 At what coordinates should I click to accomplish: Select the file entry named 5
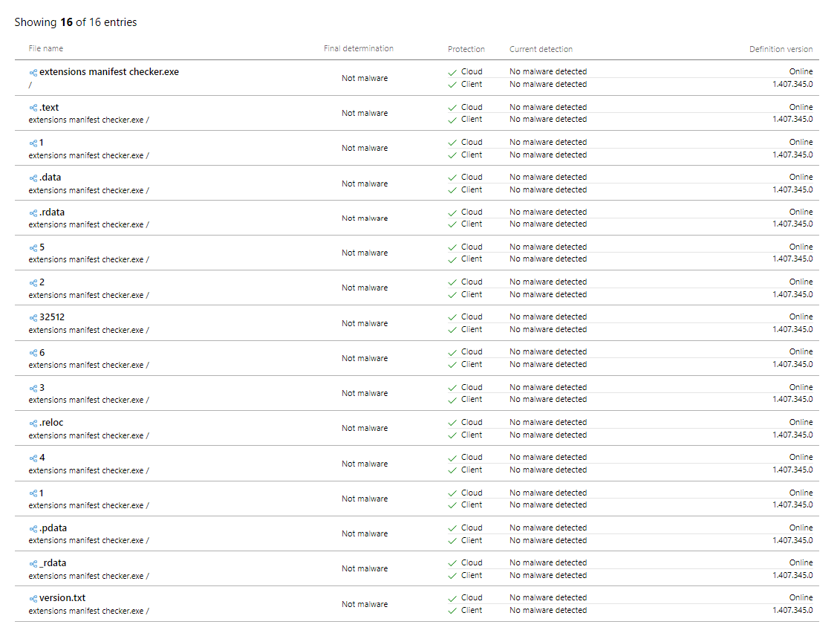[42, 247]
